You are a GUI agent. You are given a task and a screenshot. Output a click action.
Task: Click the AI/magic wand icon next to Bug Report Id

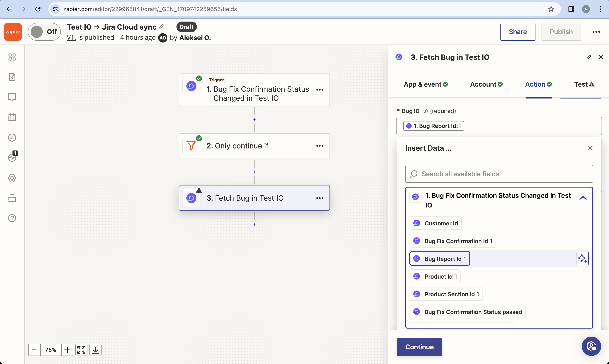583,259
